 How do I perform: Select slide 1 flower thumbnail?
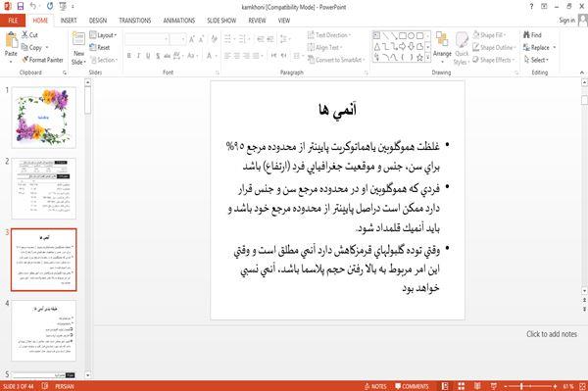pyautogui.click(x=43, y=118)
